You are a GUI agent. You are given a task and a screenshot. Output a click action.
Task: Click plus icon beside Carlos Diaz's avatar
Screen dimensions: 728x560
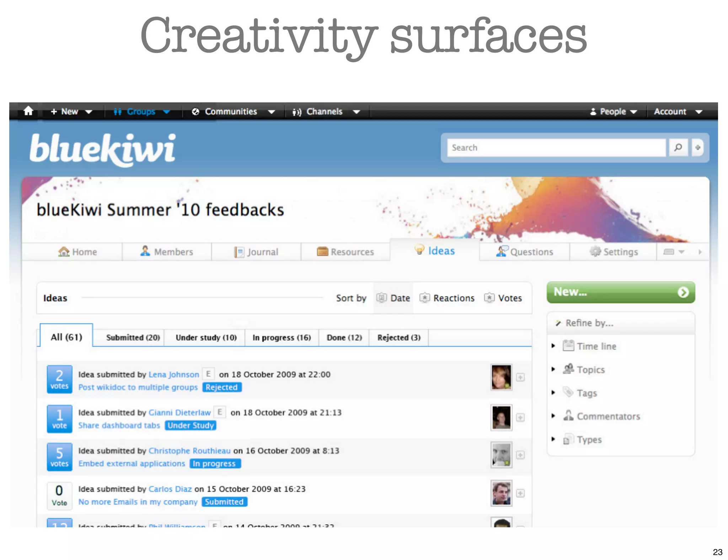520,493
